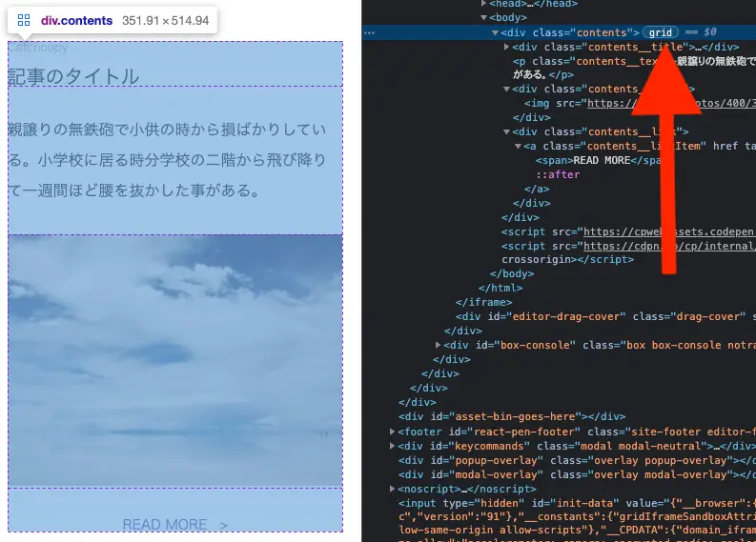This screenshot has width=756, height=542.
Task: Toggle the grid badge on div.contents
Action: coord(661,32)
